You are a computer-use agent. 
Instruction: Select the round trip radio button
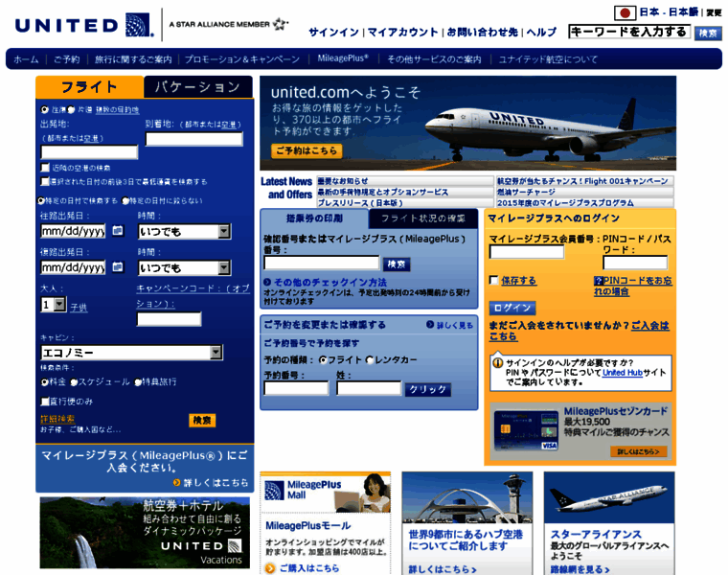coord(45,109)
